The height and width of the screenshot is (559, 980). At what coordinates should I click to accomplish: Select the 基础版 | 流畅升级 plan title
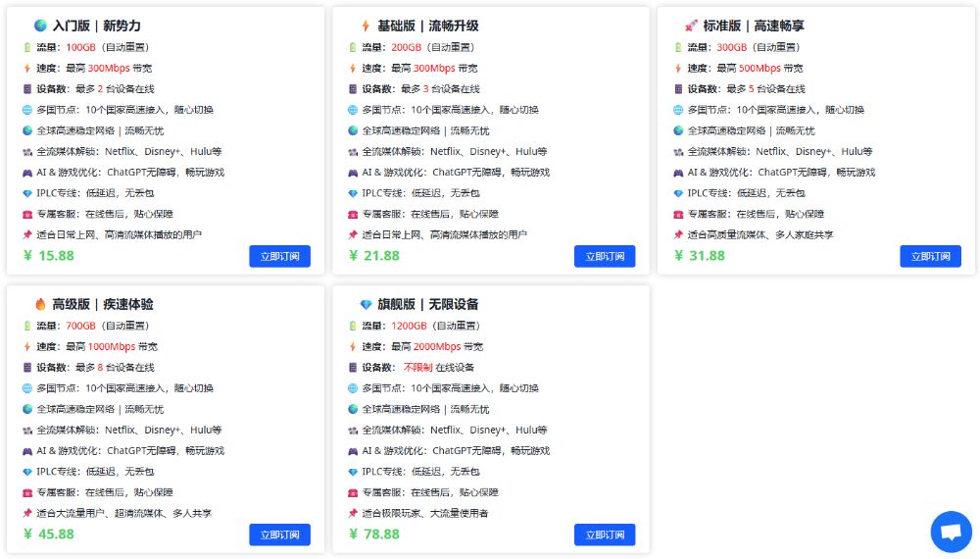(428, 25)
